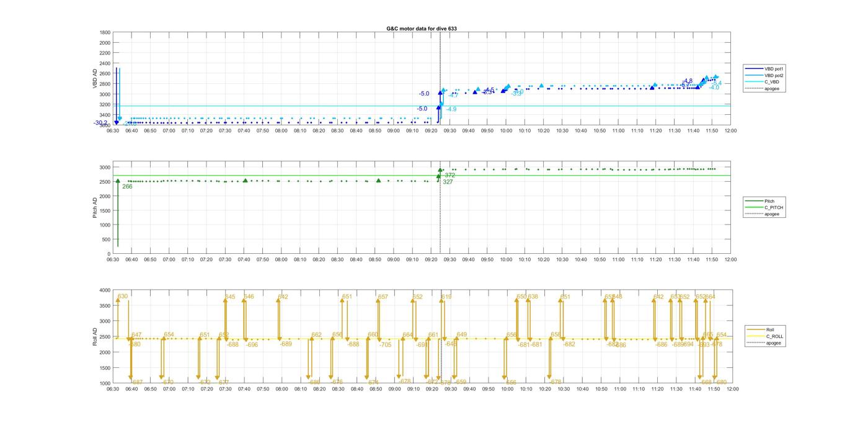Click the "645" roll data label
Viewport: 868px width, 430px height.
230,297
